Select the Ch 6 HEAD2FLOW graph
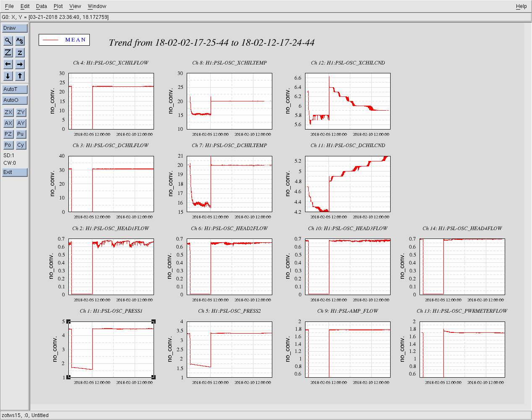532x420 pixels. tap(229, 267)
